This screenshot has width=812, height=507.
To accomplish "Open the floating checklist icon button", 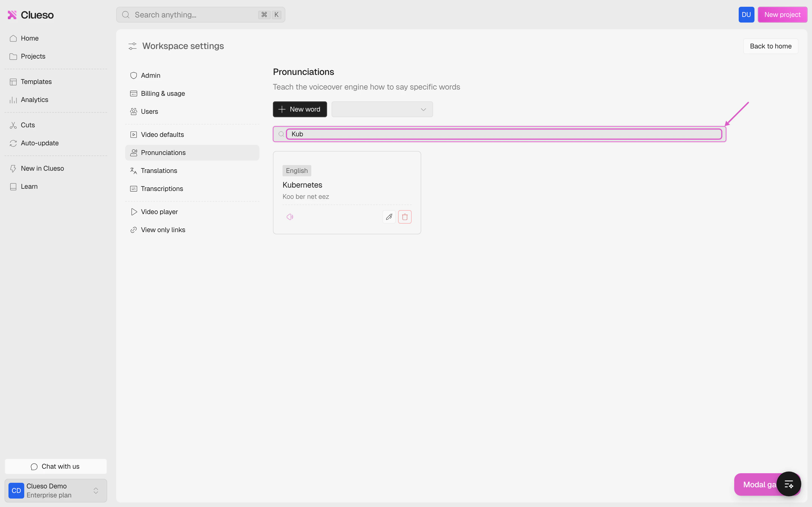I will (x=789, y=484).
